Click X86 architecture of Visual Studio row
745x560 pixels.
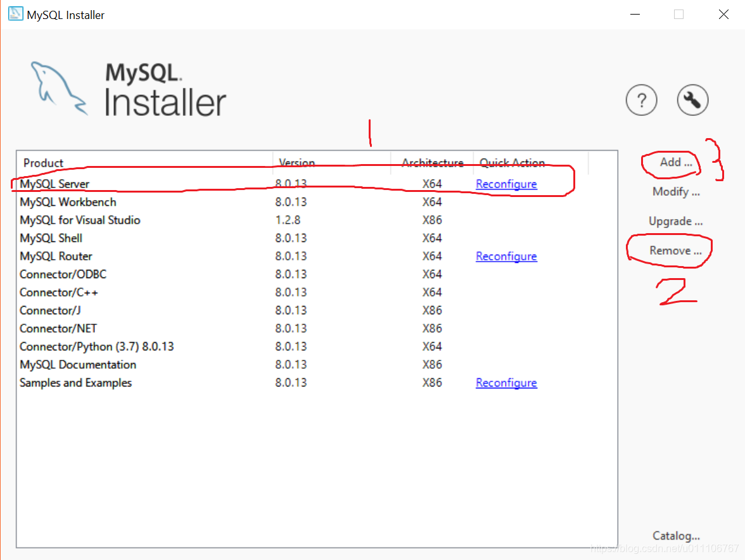tap(432, 220)
